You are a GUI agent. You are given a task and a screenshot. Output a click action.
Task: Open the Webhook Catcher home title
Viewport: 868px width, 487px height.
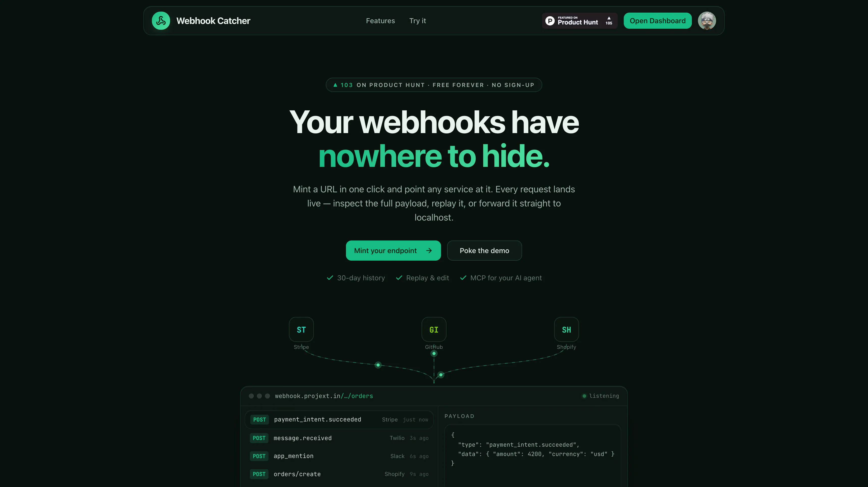click(x=213, y=20)
